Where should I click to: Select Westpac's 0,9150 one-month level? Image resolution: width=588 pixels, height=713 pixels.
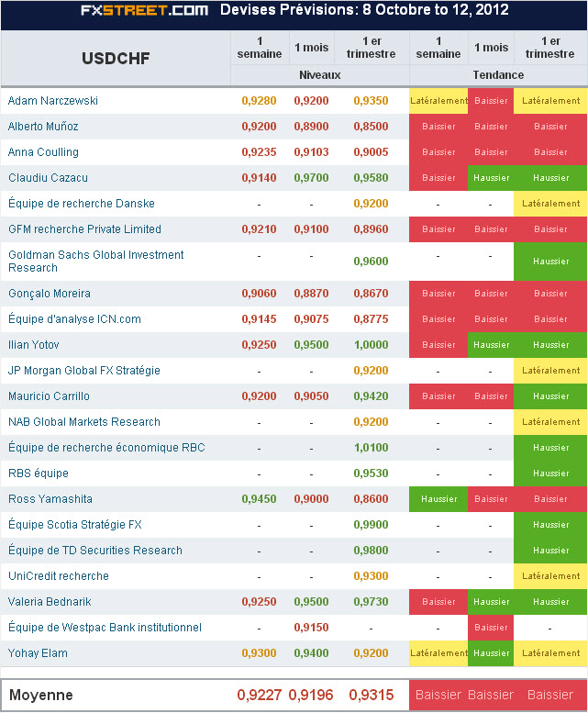point(311,628)
